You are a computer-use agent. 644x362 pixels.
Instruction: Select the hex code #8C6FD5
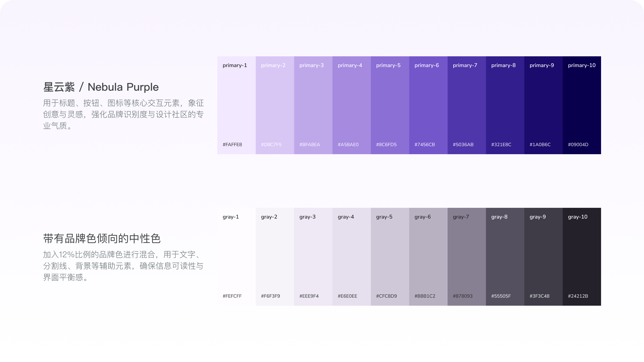click(x=386, y=144)
